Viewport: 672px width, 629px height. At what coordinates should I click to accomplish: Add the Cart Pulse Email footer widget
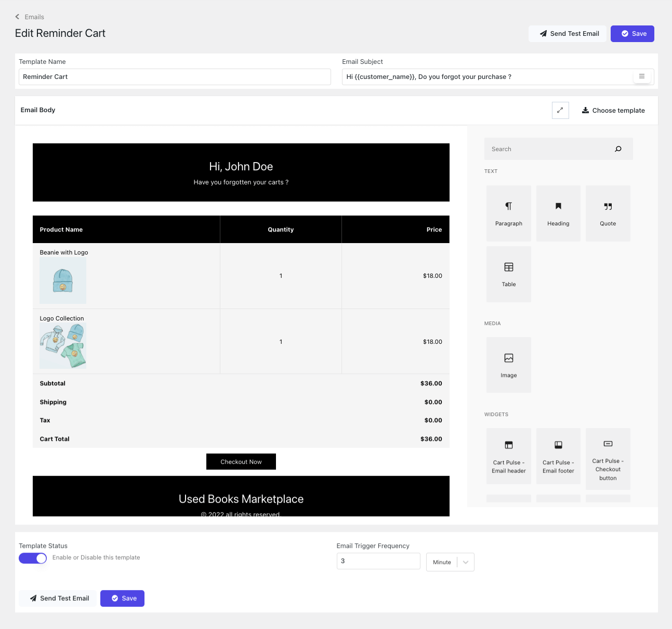coord(558,456)
